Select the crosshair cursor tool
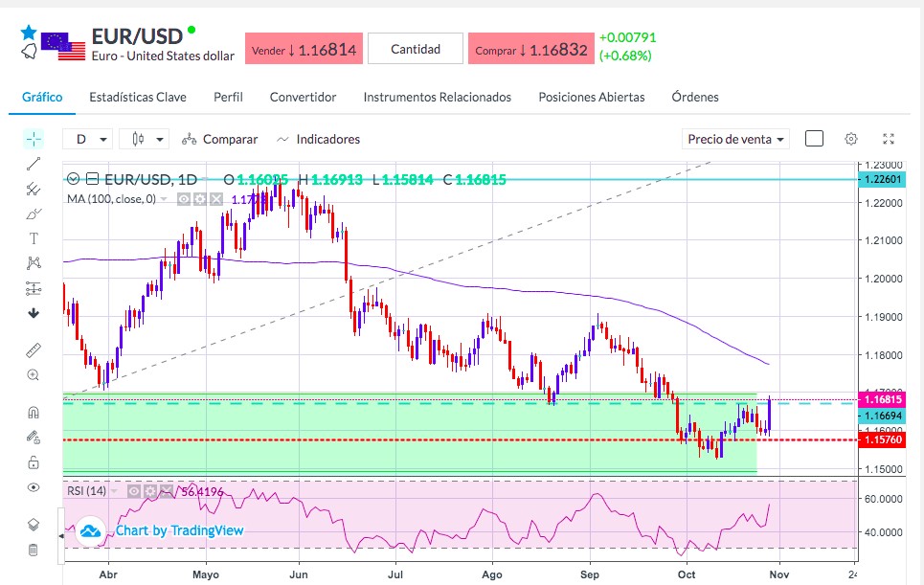The height and width of the screenshot is (585, 924). (34, 139)
